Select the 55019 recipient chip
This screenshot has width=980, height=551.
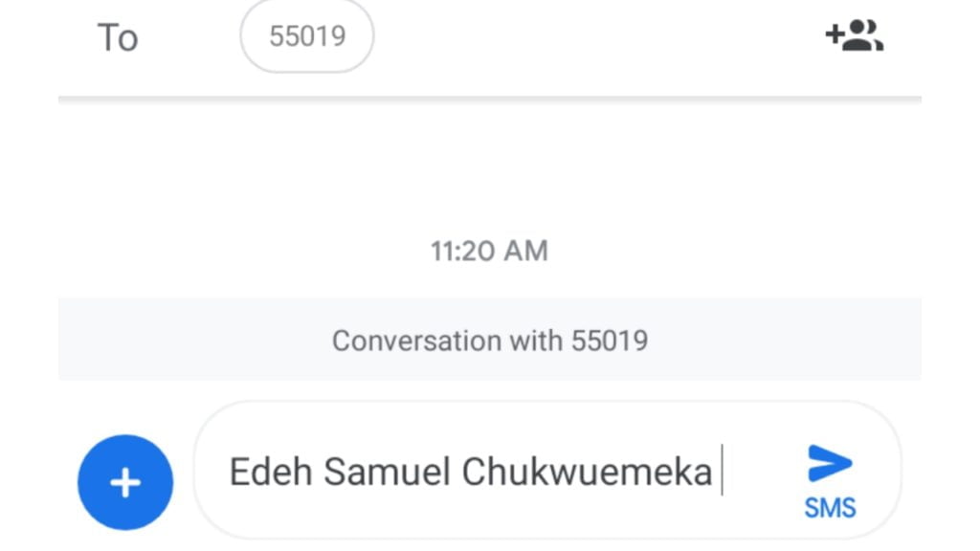(307, 36)
